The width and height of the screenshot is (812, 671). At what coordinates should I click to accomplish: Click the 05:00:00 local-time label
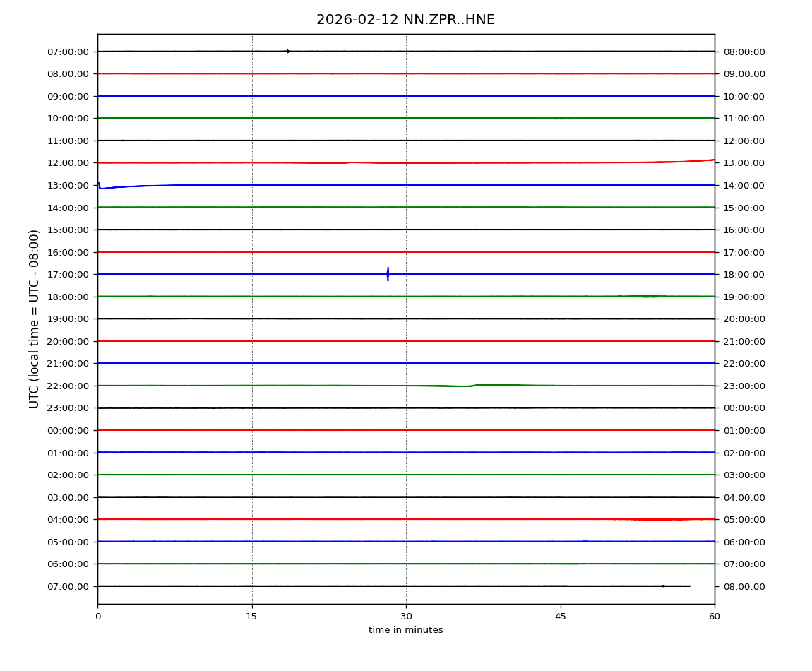coord(744,519)
